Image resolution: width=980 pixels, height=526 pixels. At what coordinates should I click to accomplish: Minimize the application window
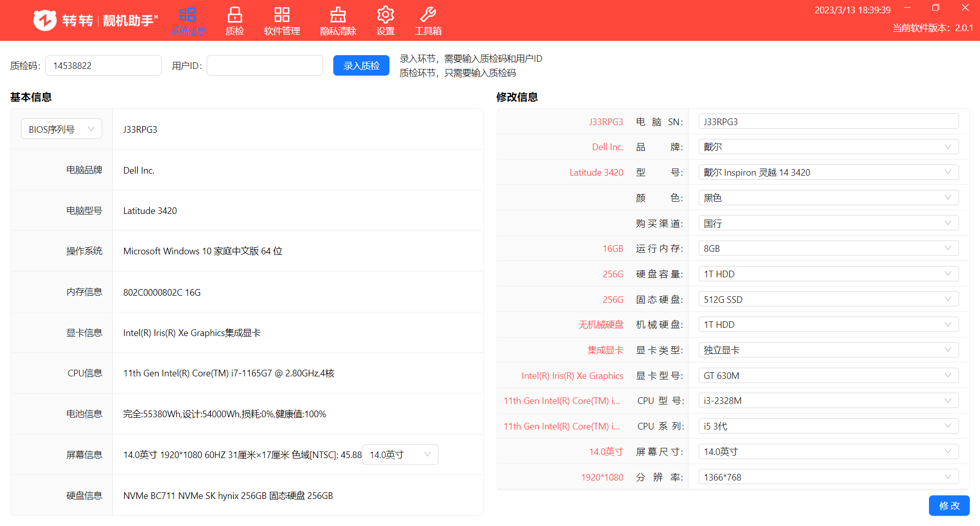tap(908, 8)
